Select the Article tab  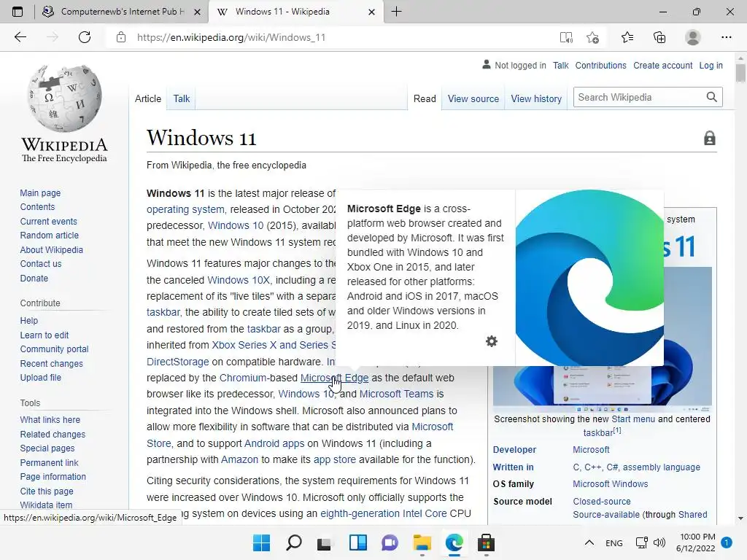click(x=147, y=98)
